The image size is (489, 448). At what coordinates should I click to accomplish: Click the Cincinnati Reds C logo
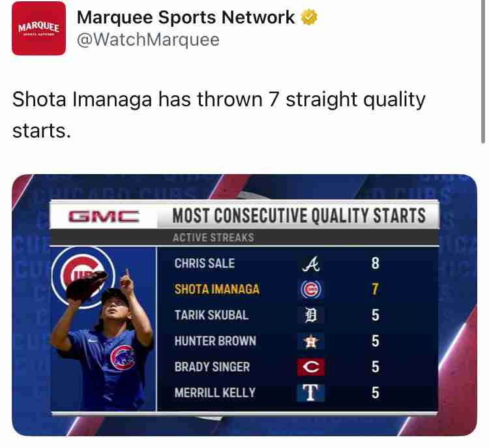tap(311, 367)
